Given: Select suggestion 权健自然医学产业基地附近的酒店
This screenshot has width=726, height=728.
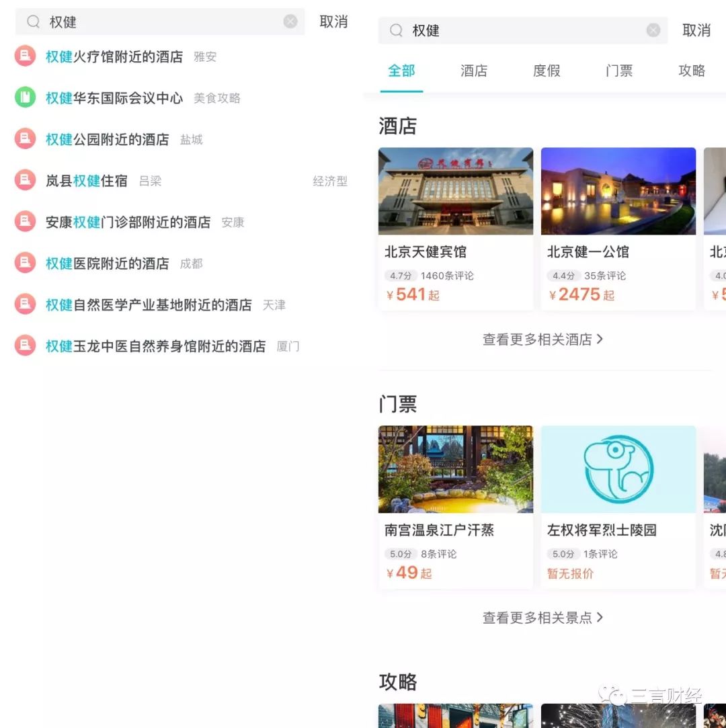Looking at the screenshot, I should [x=149, y=305].
